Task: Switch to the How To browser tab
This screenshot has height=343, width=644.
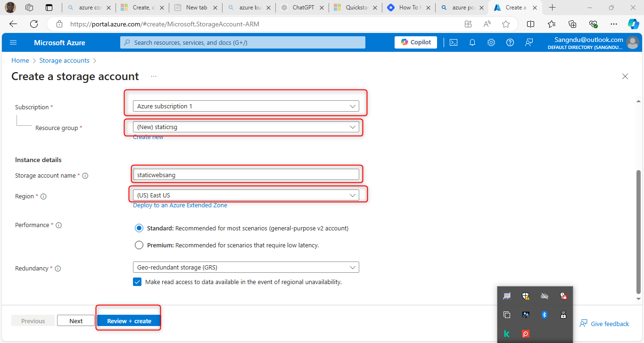Action: [408, 8]
